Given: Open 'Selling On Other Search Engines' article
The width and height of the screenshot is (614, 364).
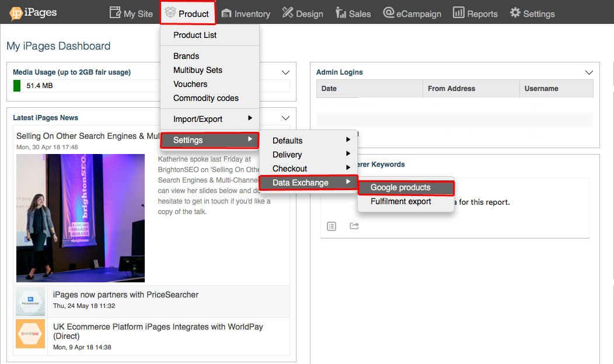Looking at the screenshot, I should 88,136.
